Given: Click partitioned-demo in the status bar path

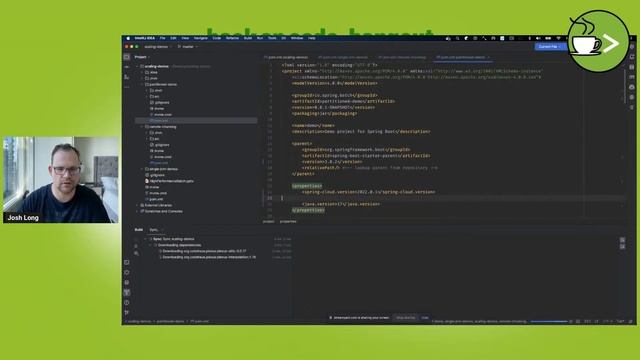Looking at the screenshot, I should click(171, 322).
